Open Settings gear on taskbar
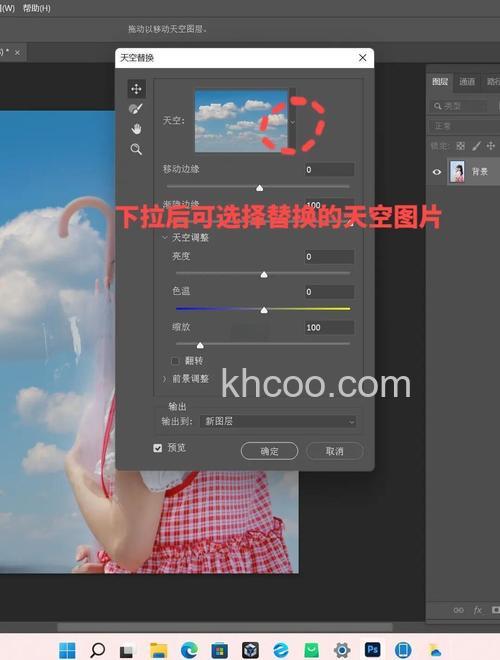The height and width of the screenshot is (660, 500). pos(342,650)
